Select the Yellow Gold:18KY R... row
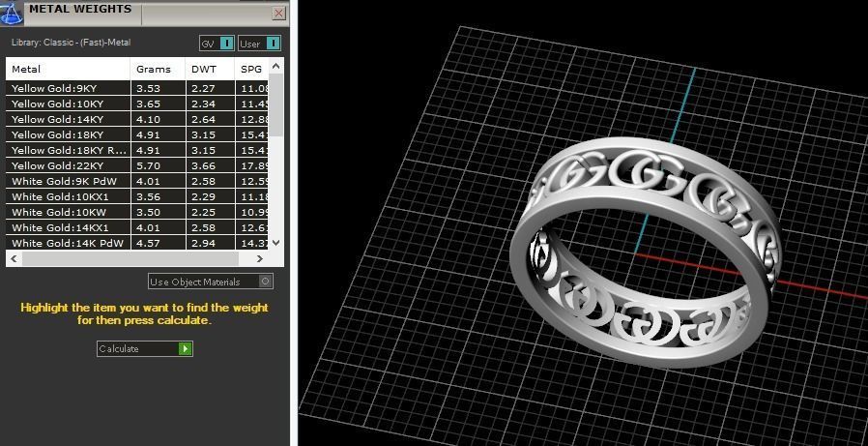 pos(137,150)
